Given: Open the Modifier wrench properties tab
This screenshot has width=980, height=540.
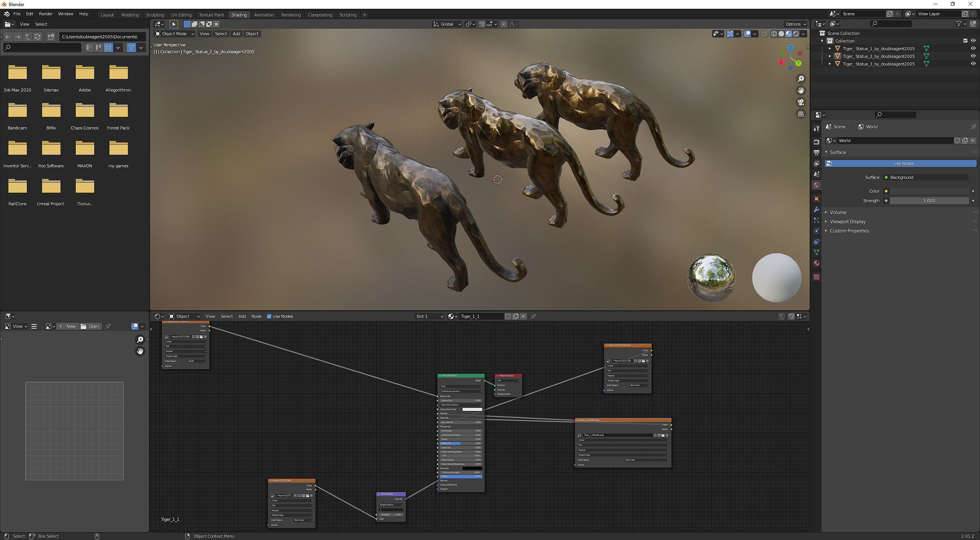Looking at the screenshot, I should coord(817,209).
